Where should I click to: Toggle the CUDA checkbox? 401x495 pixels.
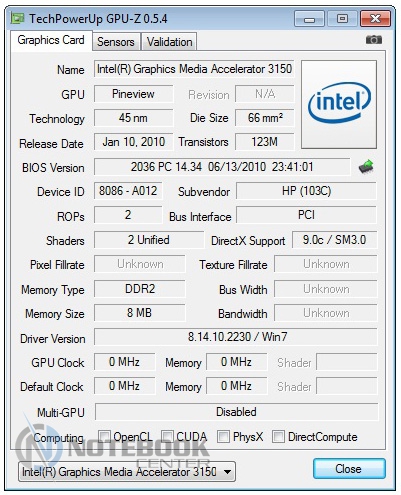coord(167,436)
